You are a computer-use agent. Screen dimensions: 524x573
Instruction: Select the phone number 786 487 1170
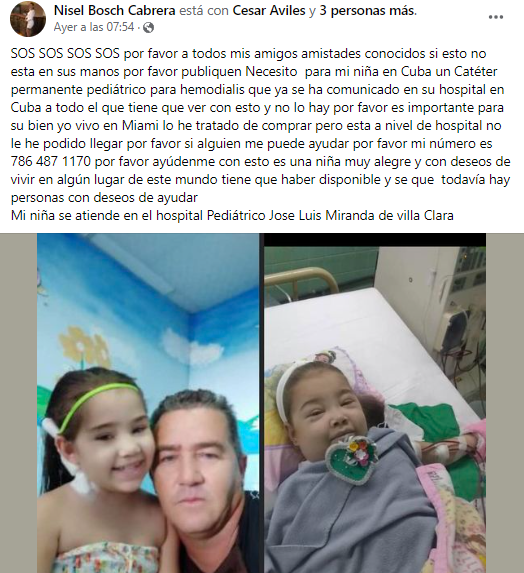coord(51,162)
